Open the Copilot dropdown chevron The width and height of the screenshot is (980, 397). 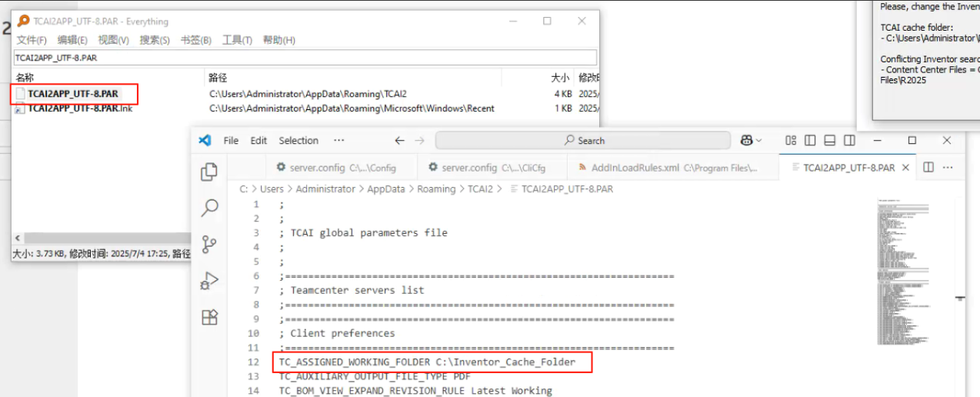click(759, 141)
